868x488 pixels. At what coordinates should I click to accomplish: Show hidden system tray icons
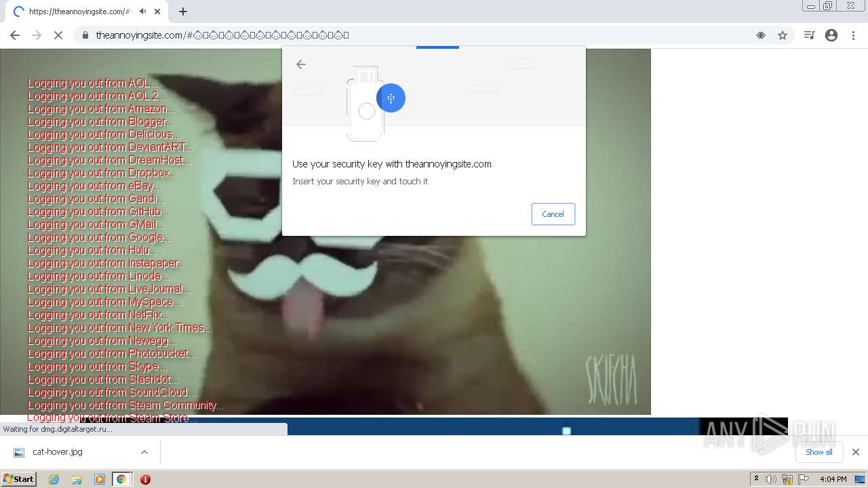tap(756, 479)
